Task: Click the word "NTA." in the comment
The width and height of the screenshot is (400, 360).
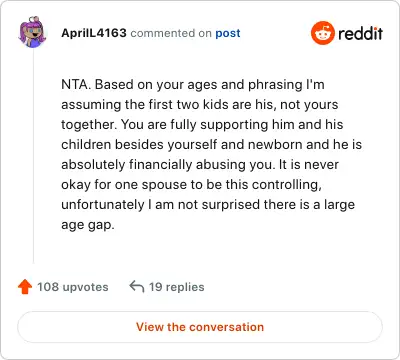Action: pyautogui.click(x=76, y=84)
